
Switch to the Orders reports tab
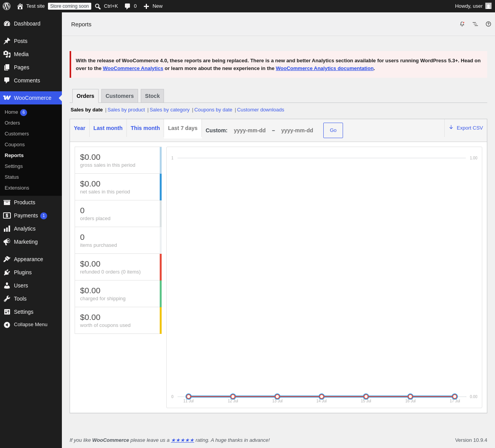85,96
